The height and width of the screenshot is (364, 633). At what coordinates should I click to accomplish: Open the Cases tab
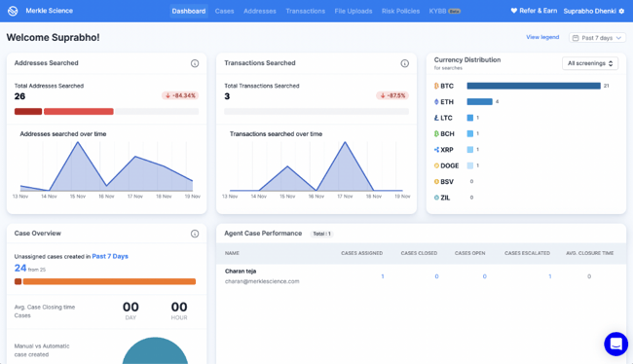pos(224,11)
